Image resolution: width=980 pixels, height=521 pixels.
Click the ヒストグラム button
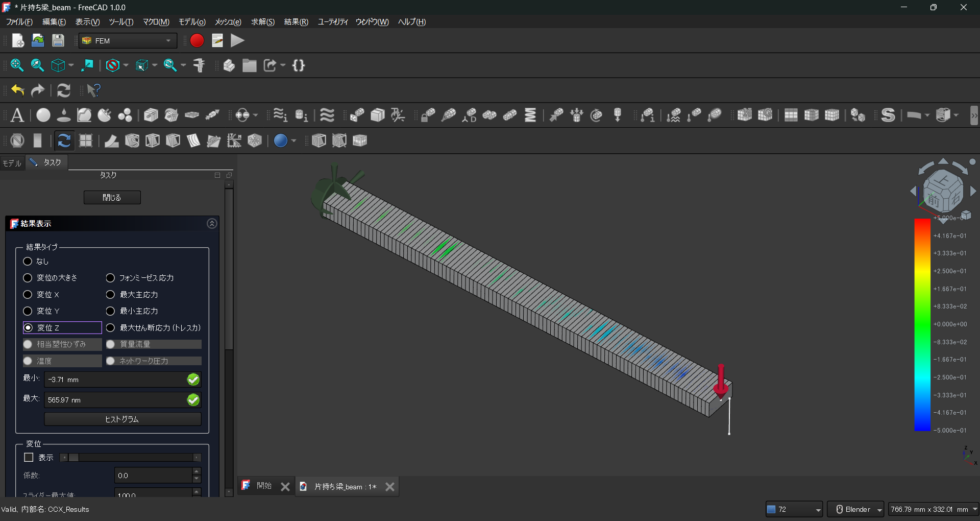(x=122, y=419)
